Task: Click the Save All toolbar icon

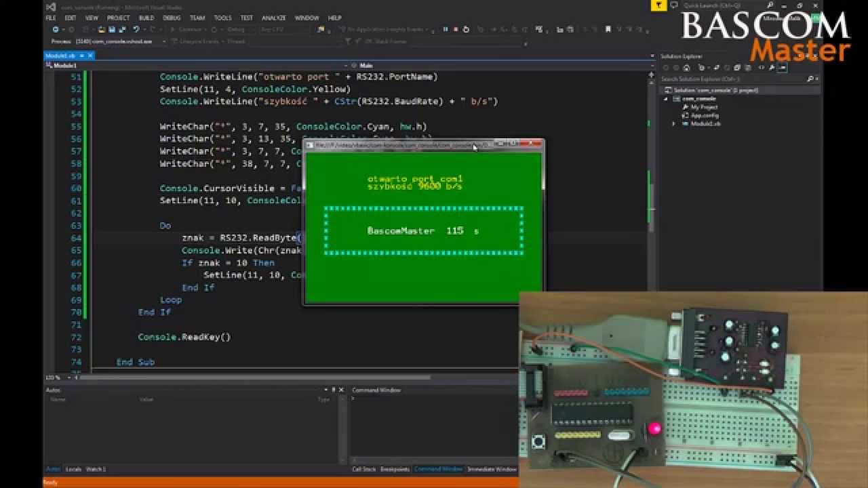Action: (122, 30)
